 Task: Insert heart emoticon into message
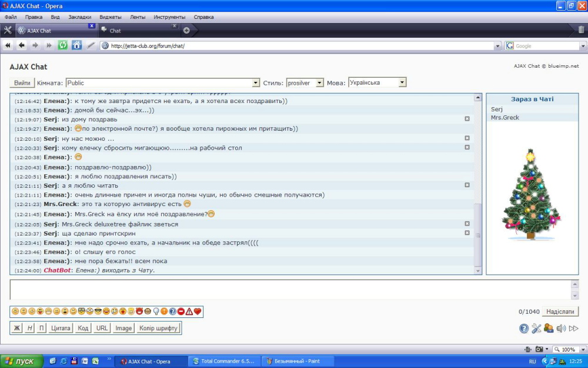coord(198,311)
